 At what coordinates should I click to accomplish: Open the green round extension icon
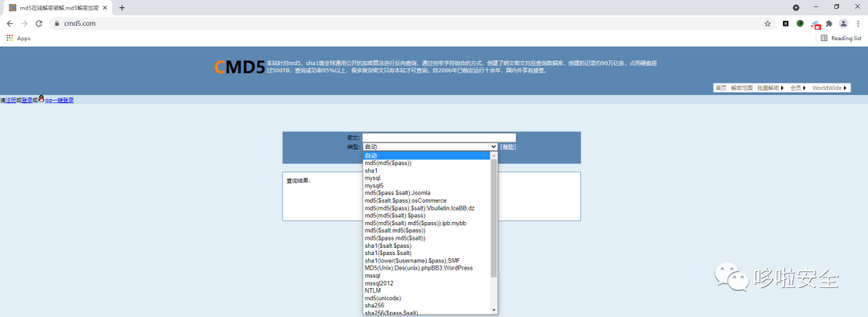tap(800, 23)
